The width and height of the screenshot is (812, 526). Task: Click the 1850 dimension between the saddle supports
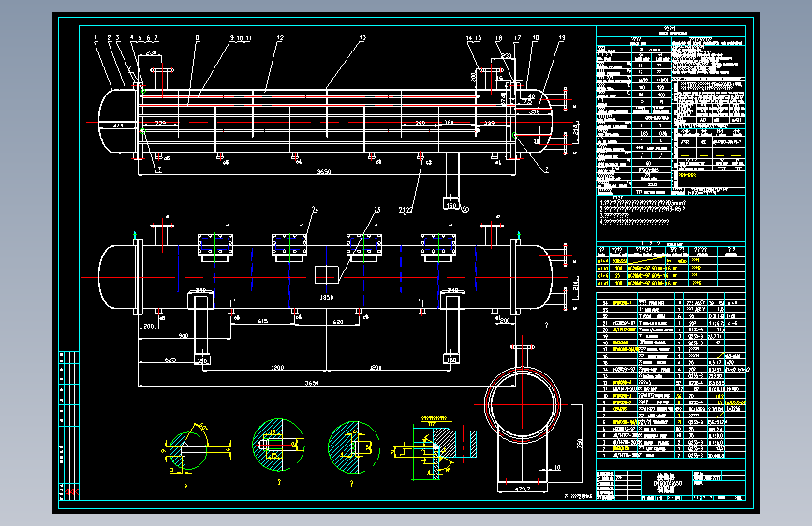pos(327,297)
